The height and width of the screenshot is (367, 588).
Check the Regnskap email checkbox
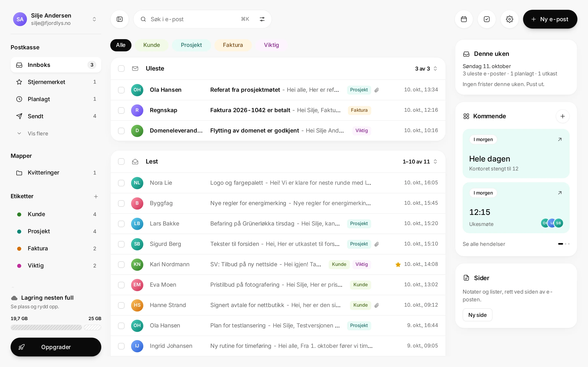(121, 111)
